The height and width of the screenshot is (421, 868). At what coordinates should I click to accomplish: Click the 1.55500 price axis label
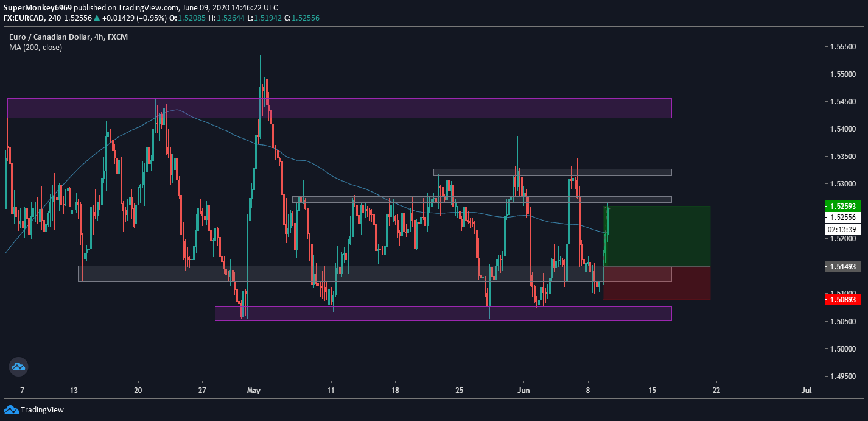point(842,47)
